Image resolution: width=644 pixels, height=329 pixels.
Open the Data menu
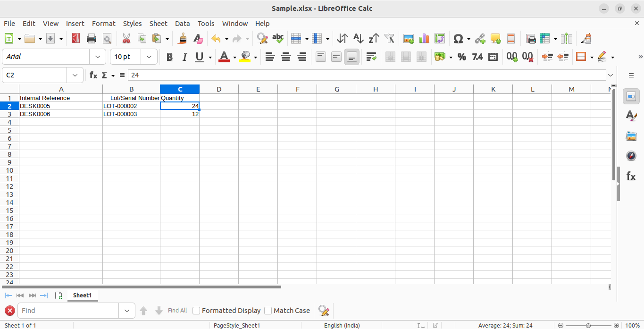click(x=182, y=23)
